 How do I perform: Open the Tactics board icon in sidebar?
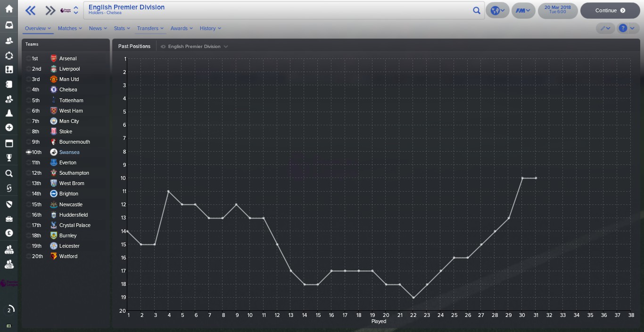[x=9, y=70]
